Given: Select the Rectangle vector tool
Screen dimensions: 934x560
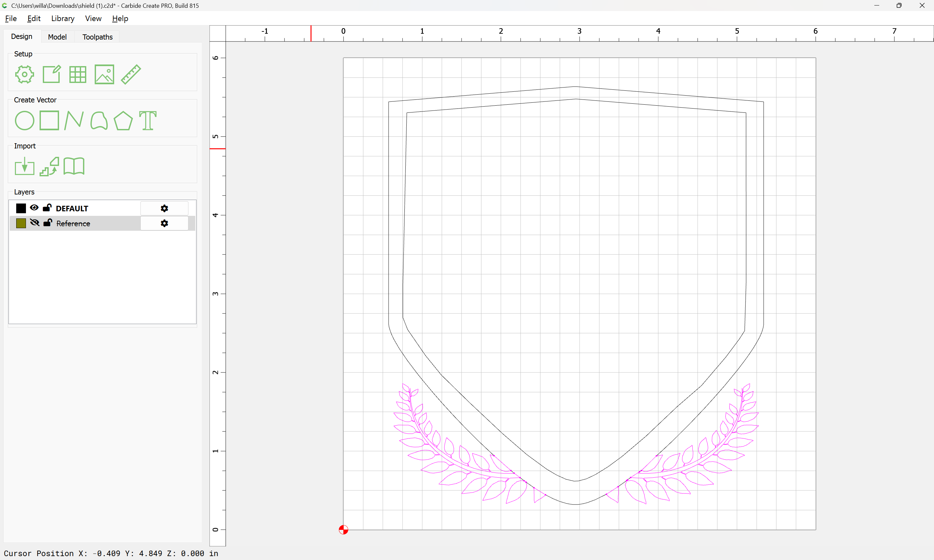Looking at the screenshot, I should point(49,120).
